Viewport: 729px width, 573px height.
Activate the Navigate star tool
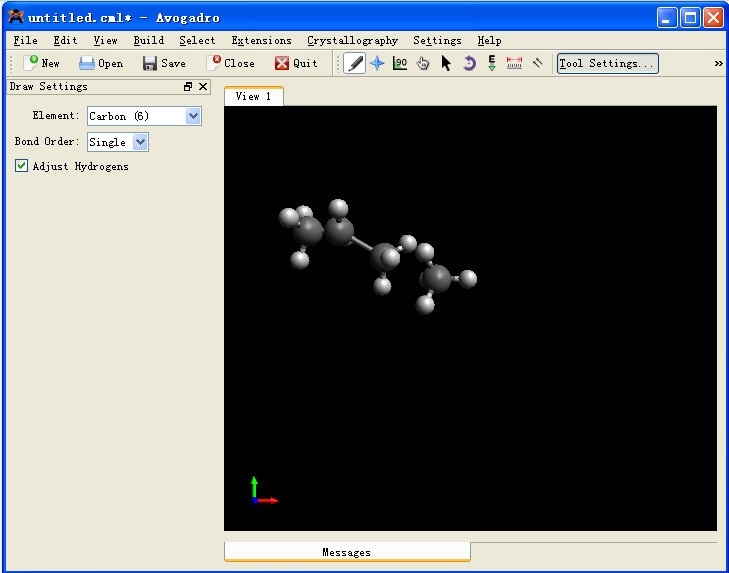tap(377, 63)
